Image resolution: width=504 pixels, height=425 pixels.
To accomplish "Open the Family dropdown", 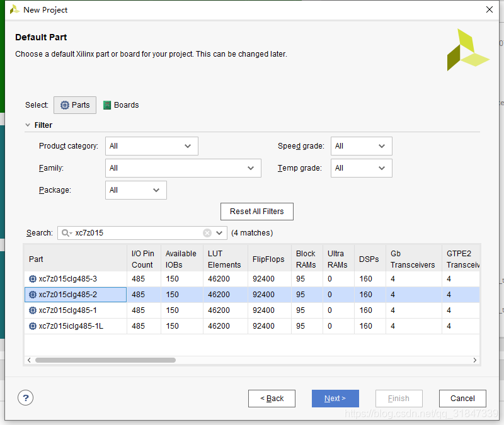I will [183, 168].
